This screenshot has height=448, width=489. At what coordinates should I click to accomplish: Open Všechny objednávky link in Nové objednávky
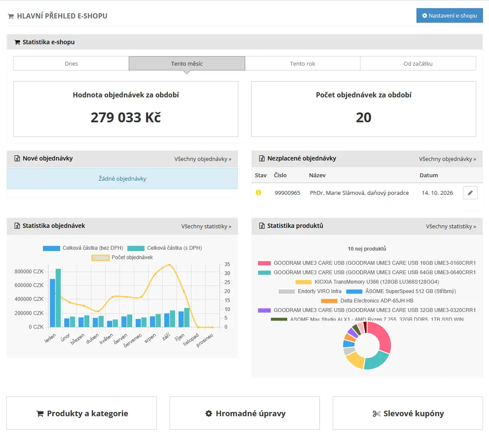click(203, 159)
